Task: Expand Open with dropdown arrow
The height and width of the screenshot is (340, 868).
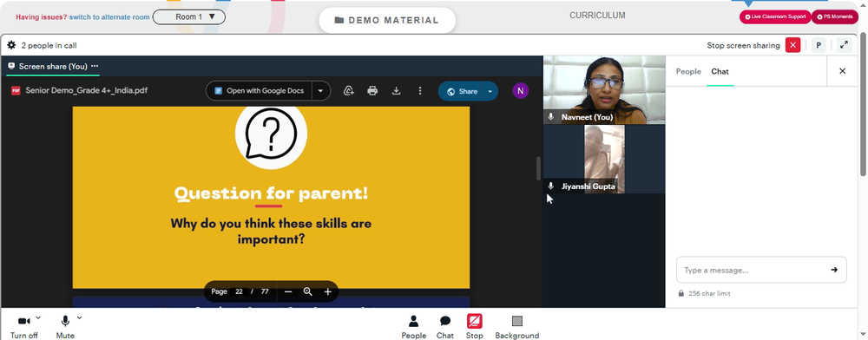Action: (321, 91)
